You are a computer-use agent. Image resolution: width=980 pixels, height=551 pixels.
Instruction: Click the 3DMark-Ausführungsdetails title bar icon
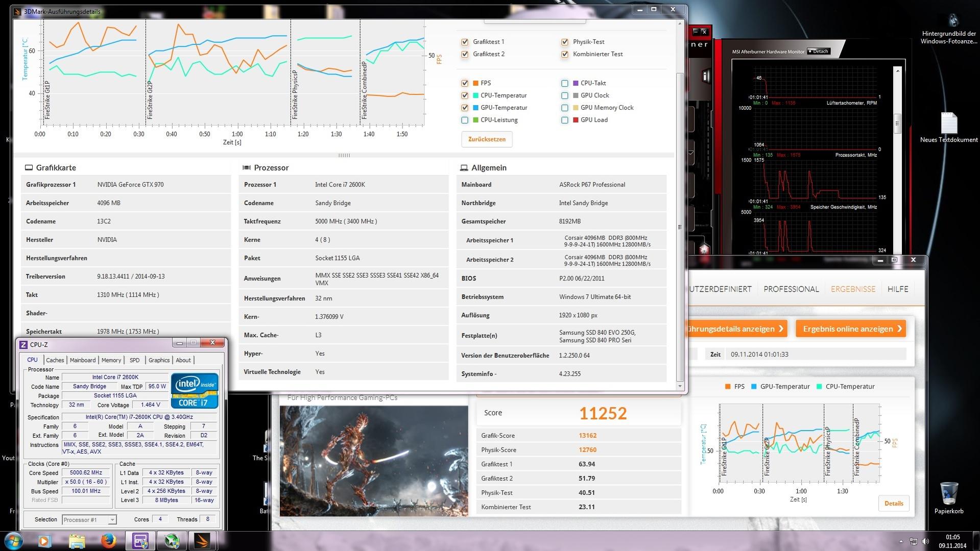tap(18, 11)
